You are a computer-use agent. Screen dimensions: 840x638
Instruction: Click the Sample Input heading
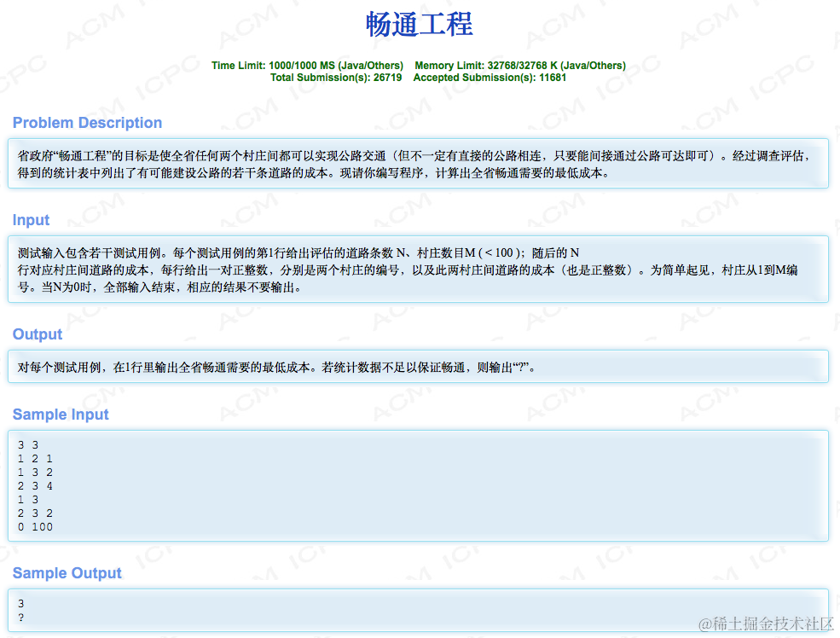[61, 415]
